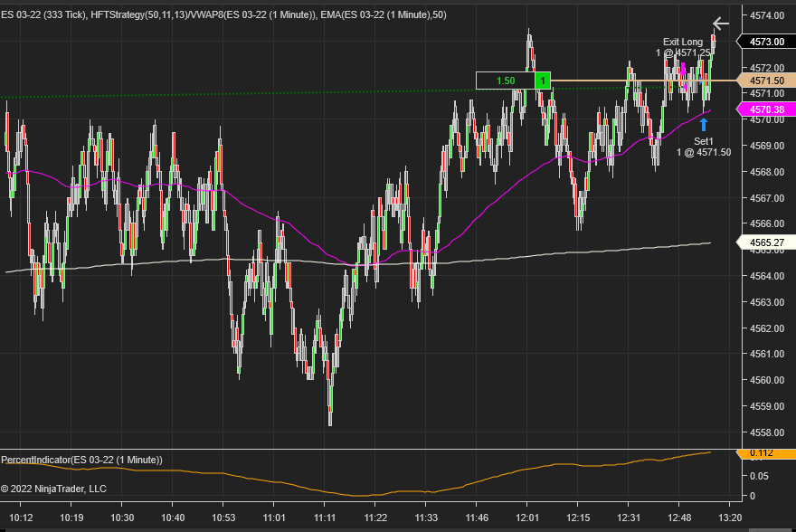Screen dimensions: 796x532
Task: Click the Set1 1 @ 4571.50 execution text
Action: (704, 147)
